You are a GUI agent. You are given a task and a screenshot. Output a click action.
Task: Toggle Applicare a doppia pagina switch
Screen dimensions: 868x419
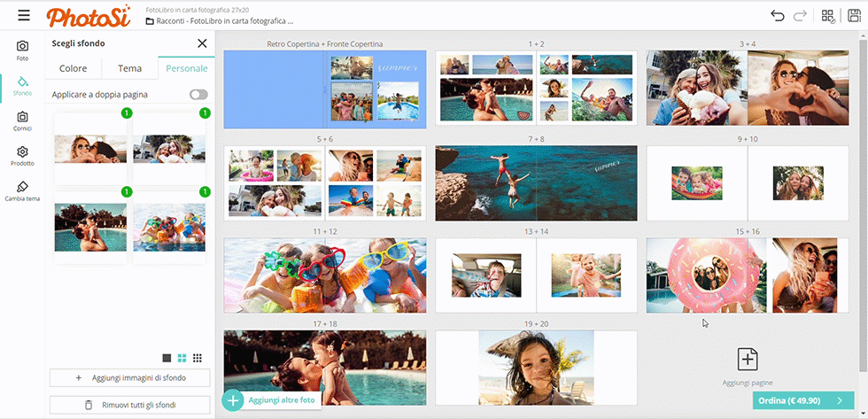(198, 94)
